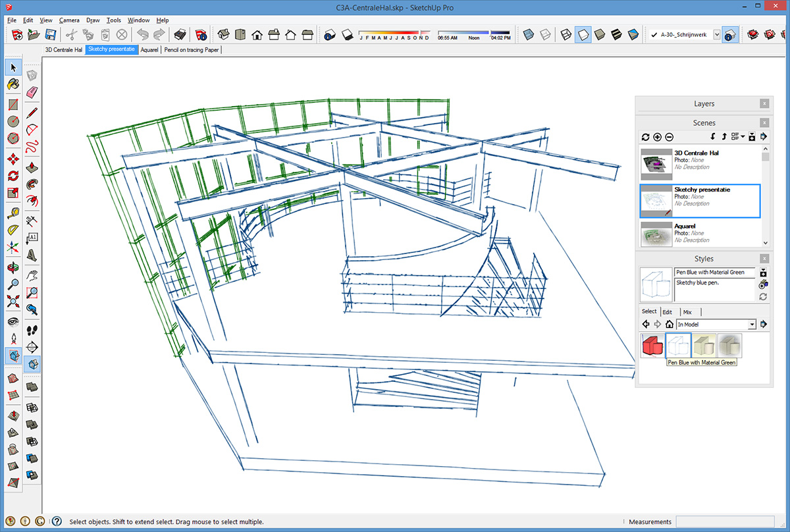790x532 pixels.
Task: Enable Wireframe face style
Action: [x=566, y=35]
